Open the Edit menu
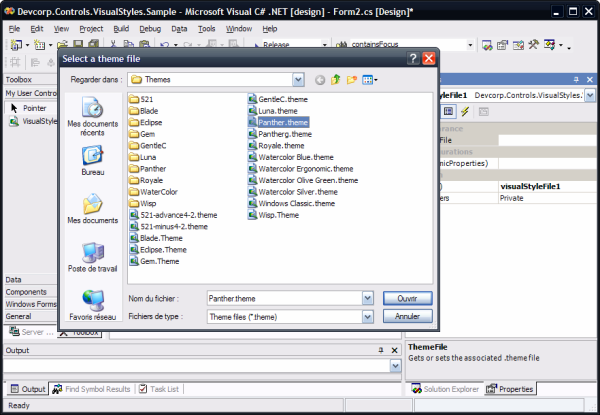 click(x=37, y=29)
